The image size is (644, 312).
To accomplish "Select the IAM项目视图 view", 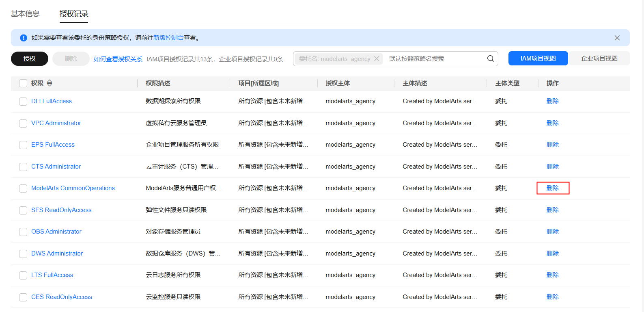I will (x=538, y=58).
